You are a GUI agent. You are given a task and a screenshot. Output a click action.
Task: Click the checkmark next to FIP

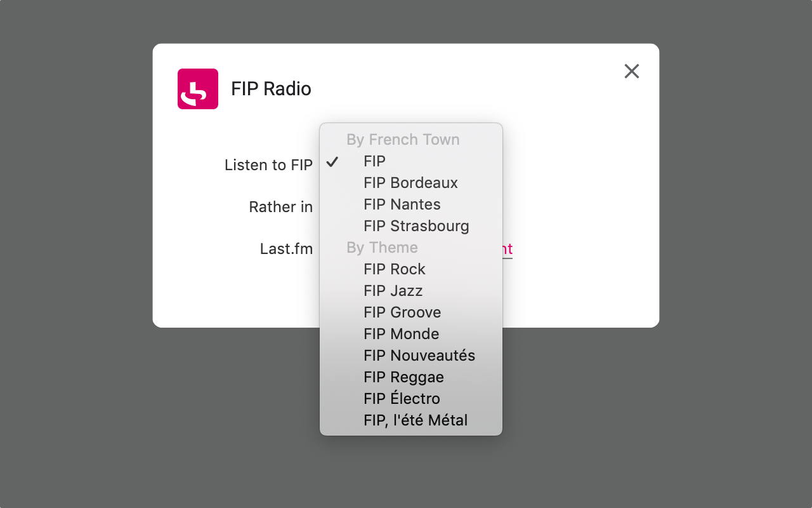tap(332, 162)
